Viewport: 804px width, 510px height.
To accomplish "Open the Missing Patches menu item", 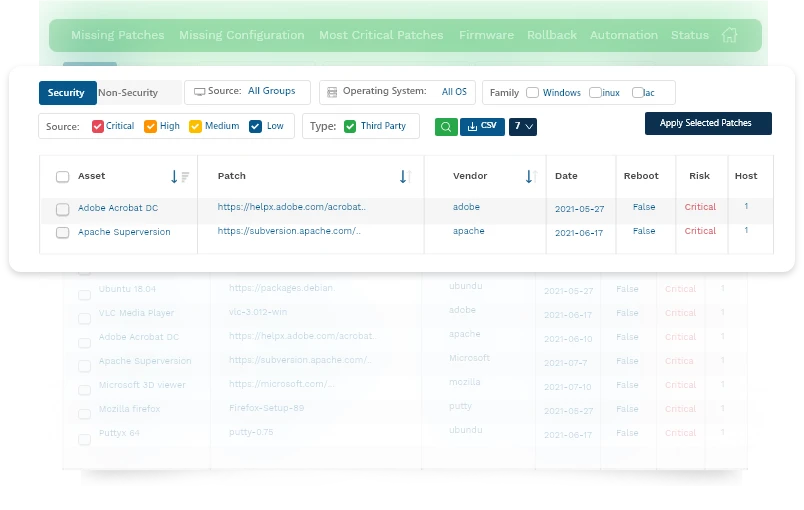I will pyautogui.click(x=117, y=35).
